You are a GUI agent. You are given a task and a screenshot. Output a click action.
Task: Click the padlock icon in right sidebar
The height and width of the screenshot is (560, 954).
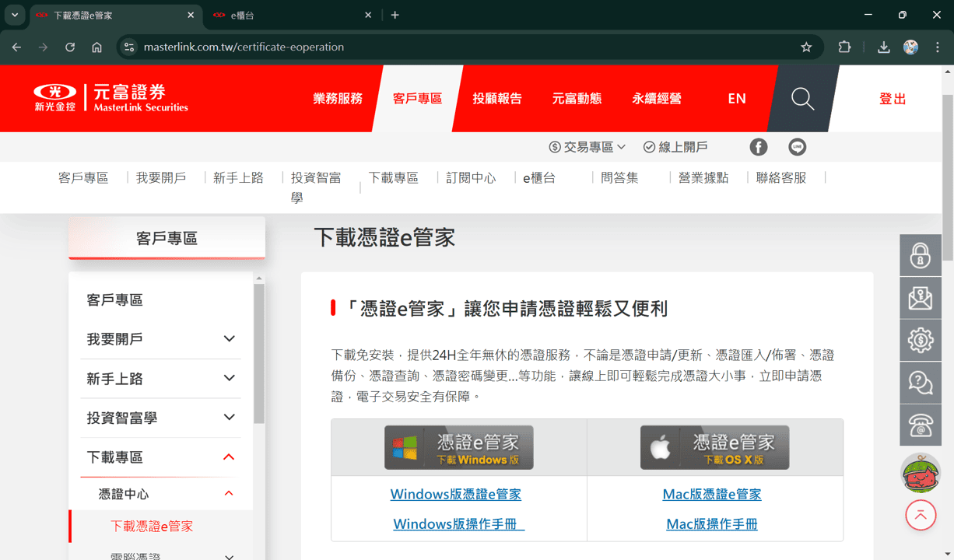coord(921,255)
